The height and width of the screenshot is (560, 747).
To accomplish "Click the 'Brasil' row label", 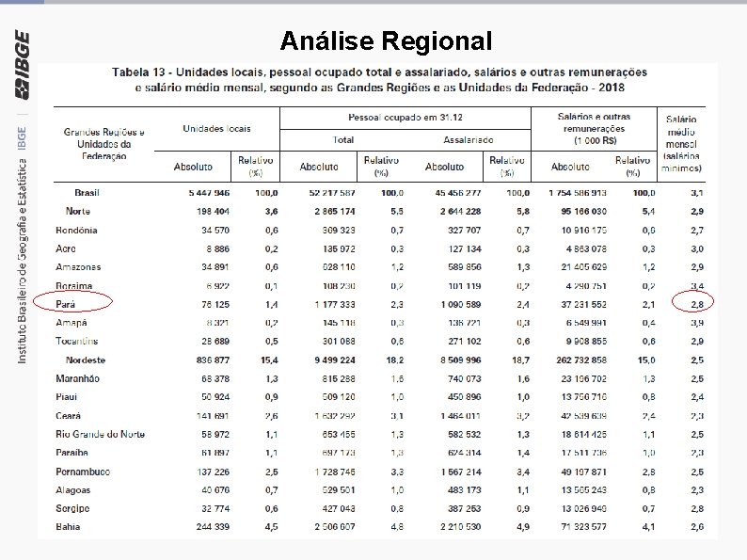I will point(87,193).
